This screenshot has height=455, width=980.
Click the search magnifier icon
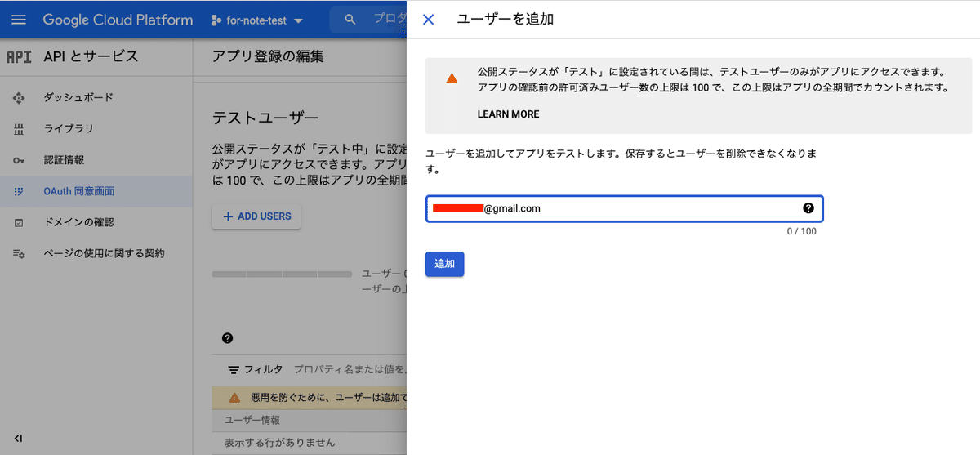point(350,20)
